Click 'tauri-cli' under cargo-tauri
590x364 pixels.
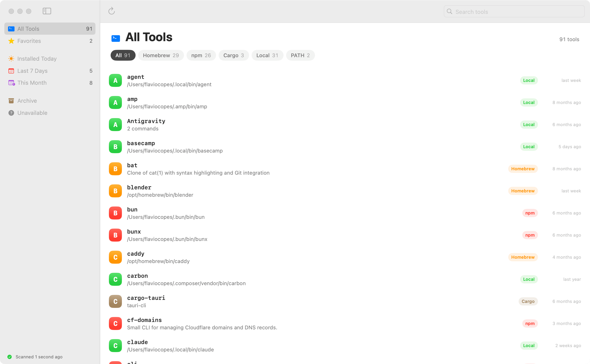pos(136,305)
